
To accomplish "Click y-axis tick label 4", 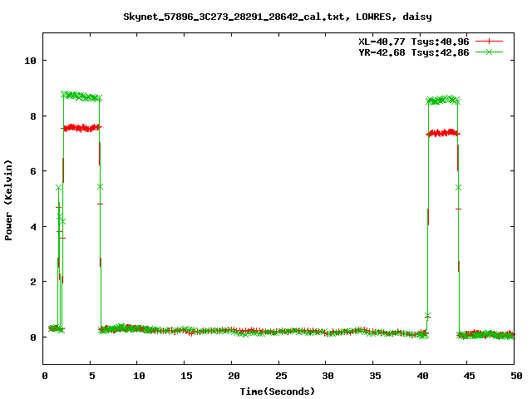I will [x=33, y=227].
